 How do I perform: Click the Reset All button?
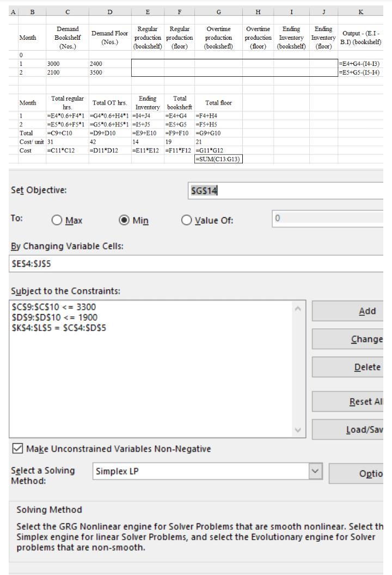pos(348,401)
